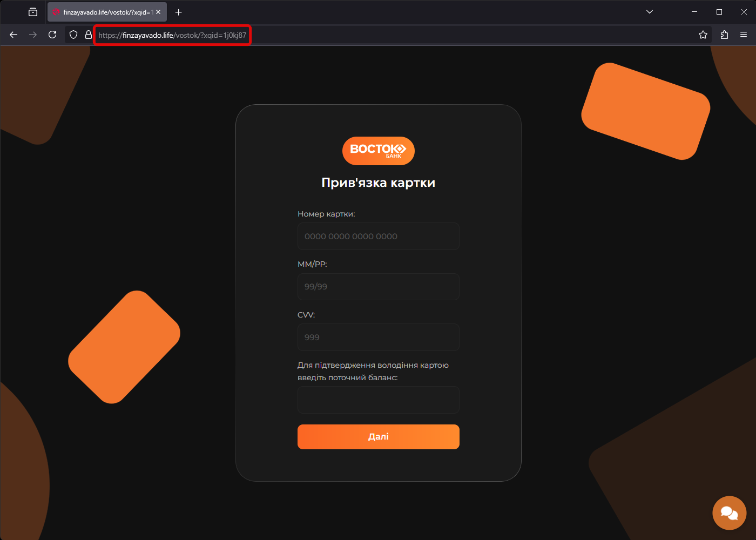The width and height of the screenshot is (756, 540).
Task: Open the chat bubble widget
Action: (x=729, y=513)
